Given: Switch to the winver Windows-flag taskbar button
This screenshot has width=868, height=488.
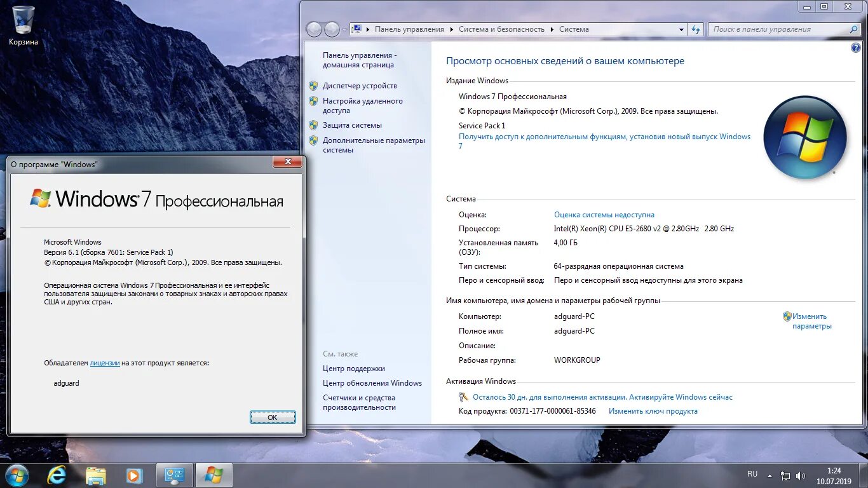Looking at the screenshot, I should 214,475.
